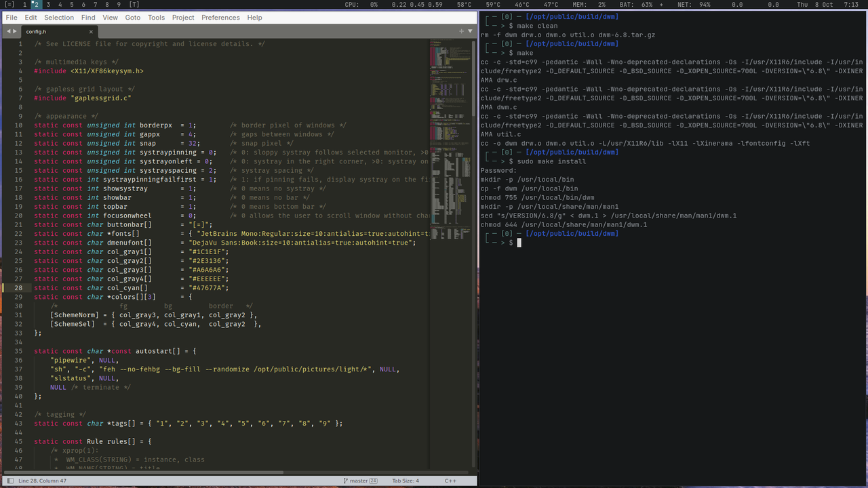
Task: Open the Help menu
Action: coord(254,18)
